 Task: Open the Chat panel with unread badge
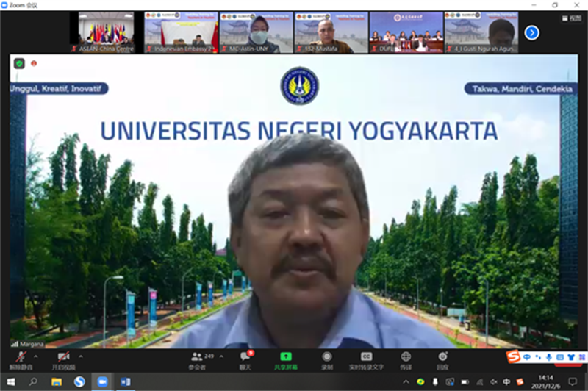click(245, 359)
